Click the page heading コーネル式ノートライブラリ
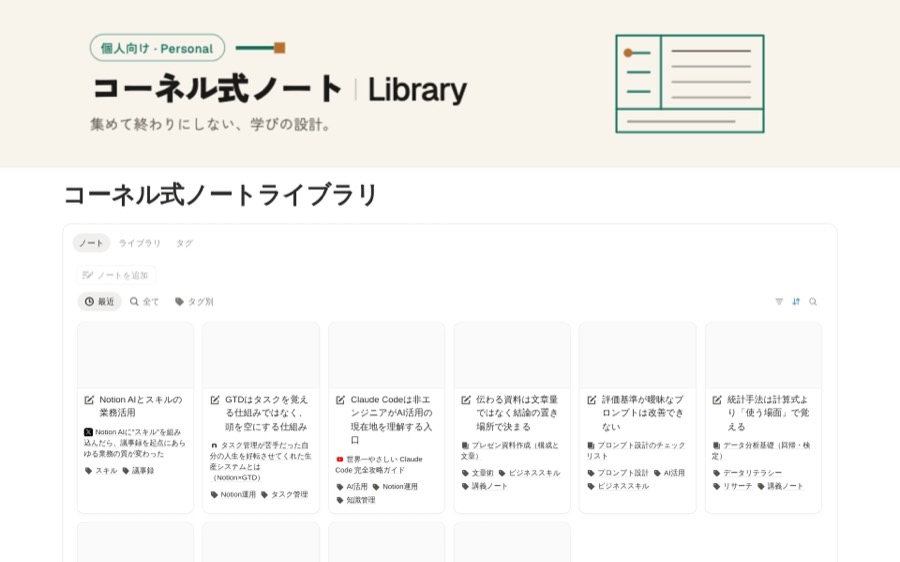The height and width of the screenshot is (562, 900). tap(220, 195)
